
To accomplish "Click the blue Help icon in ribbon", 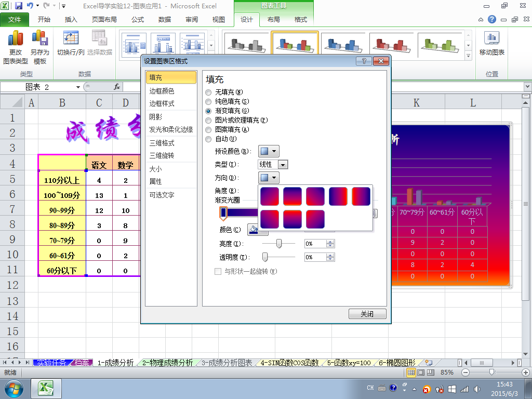I will (x=491, y=19).
